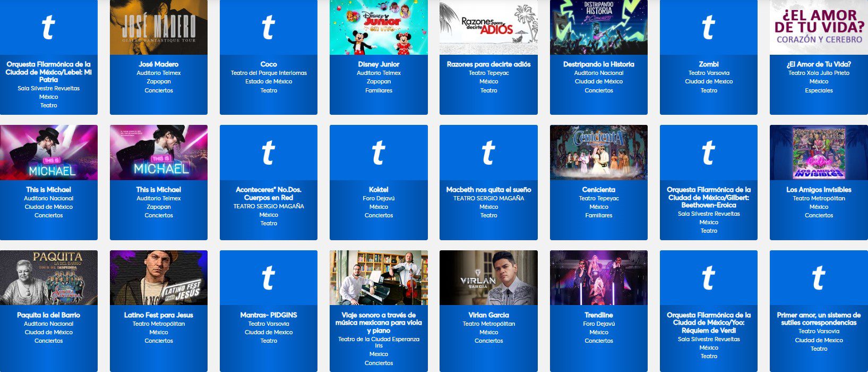The width and height of the screenshot is (868, 372).
Task: Select the "Paquita la del Barrio" title
Action: pyautogui.click(x=49, y=315)
